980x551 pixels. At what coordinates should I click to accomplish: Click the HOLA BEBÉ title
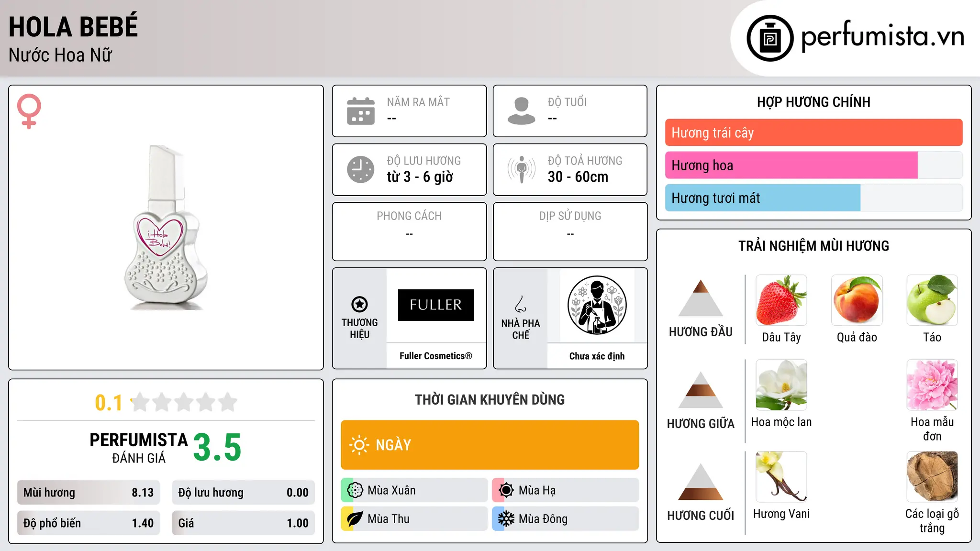click(73, 26)
